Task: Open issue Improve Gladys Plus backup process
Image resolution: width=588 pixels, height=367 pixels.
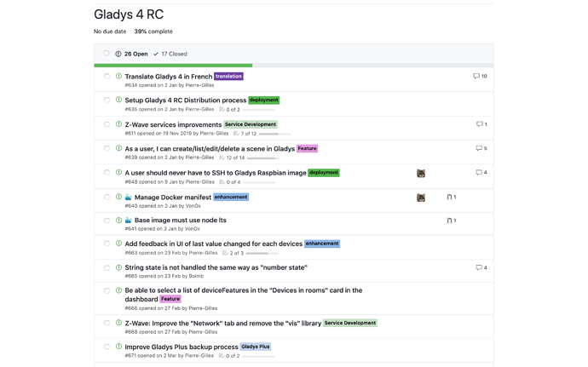Action: 182,347
